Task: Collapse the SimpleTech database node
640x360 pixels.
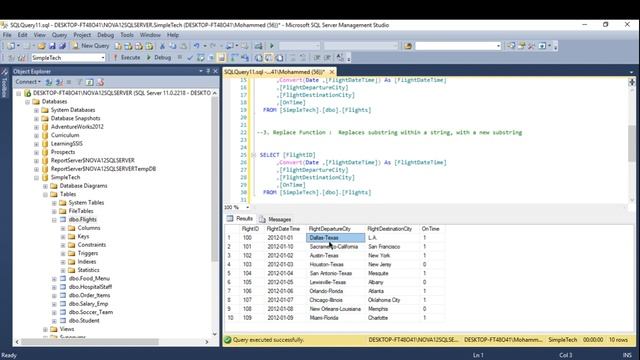Action: (x=36, y=178)
